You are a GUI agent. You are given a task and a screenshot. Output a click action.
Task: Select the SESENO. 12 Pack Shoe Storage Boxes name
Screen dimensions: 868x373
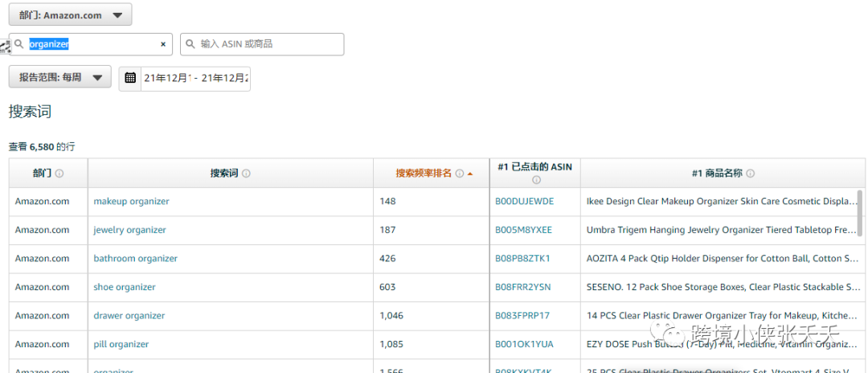723,287
